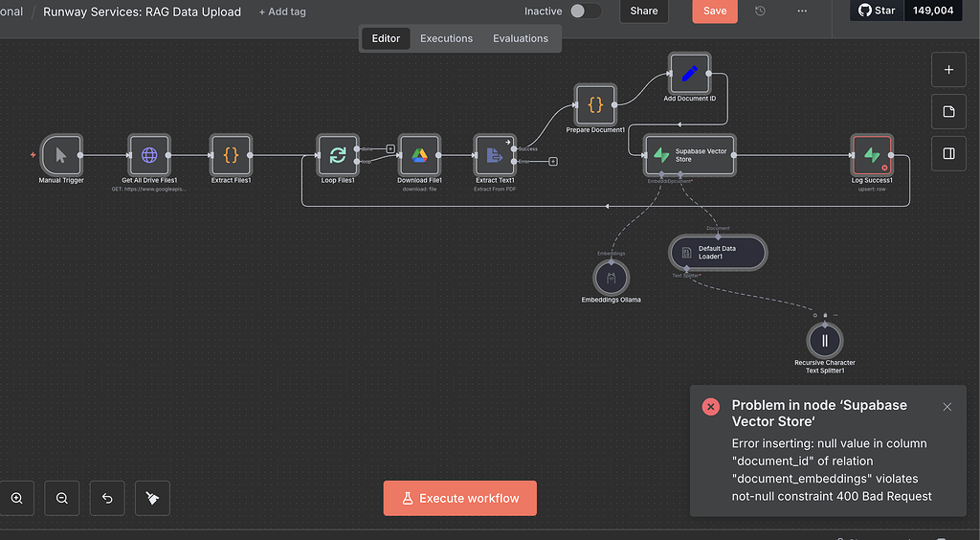The image size is (980, 540).
Task: Dismiss the Supabase Vector Store error notification
Action: point(947,407)
